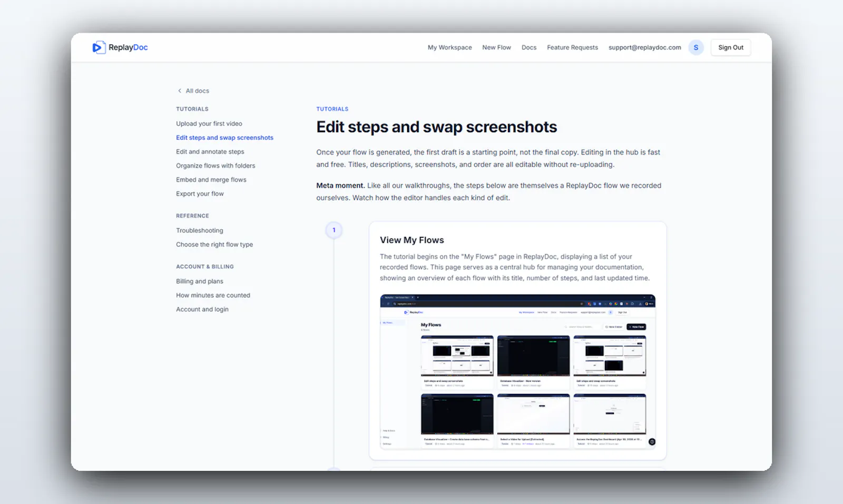
Task: Click the page title 'Edit steps and swap screenshots'
Action: [x=436, y=127]
